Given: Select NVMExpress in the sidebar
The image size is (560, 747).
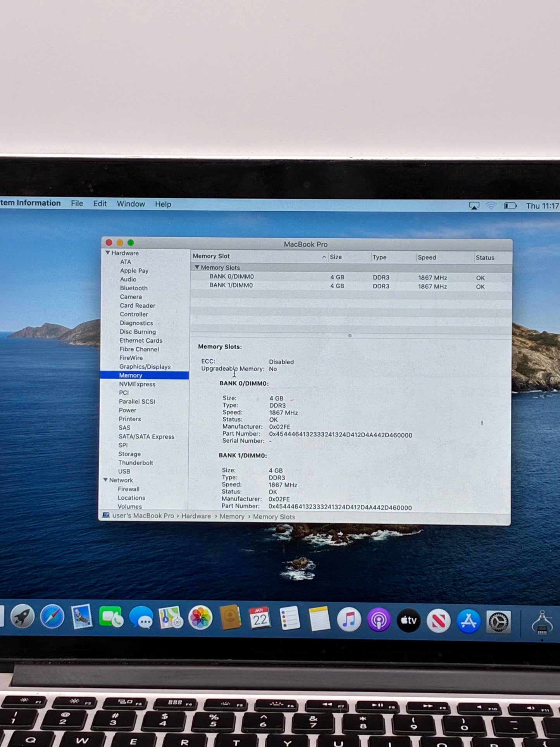Looking at the screenshot, I should [x=137, y=384].
